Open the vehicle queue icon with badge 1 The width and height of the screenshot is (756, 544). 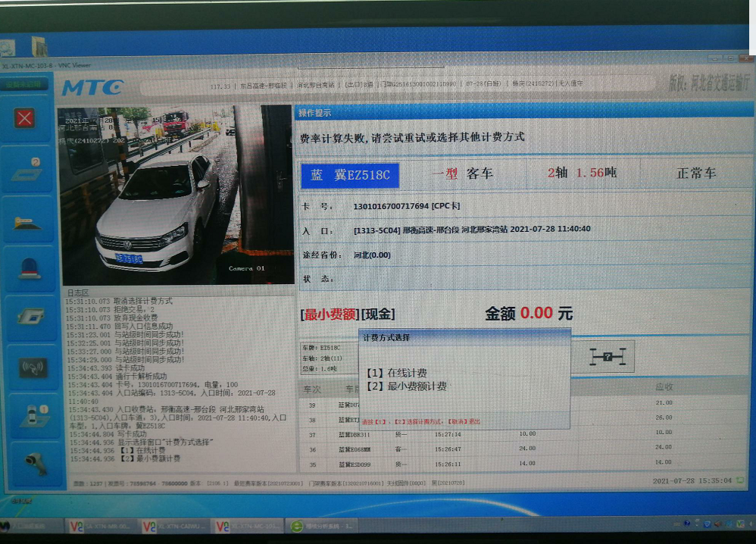point(34,415)
